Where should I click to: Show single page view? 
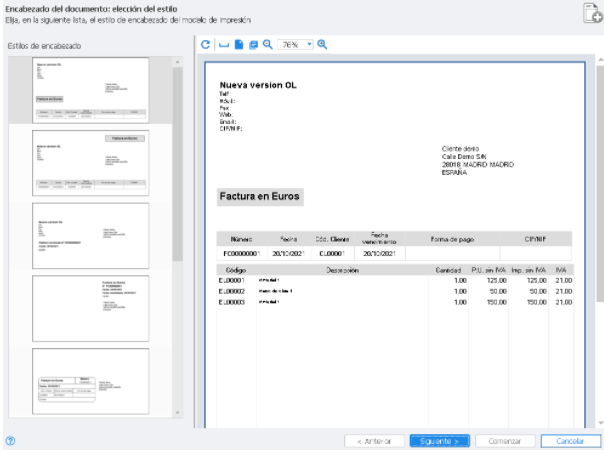pyautogui.click(x=239, y=45)
